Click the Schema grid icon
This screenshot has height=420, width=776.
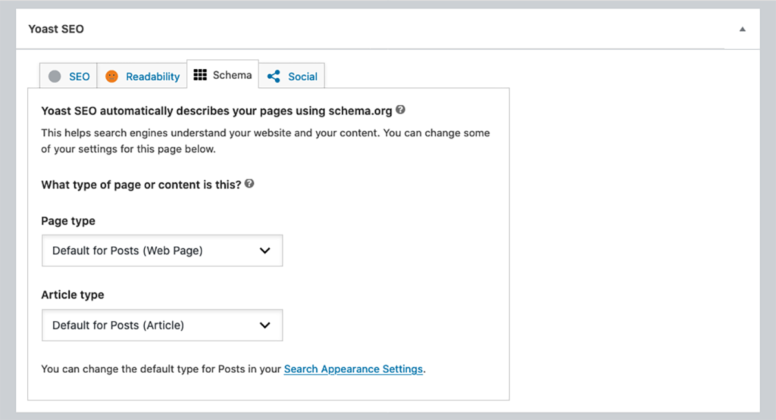click(x=200, y=75)
